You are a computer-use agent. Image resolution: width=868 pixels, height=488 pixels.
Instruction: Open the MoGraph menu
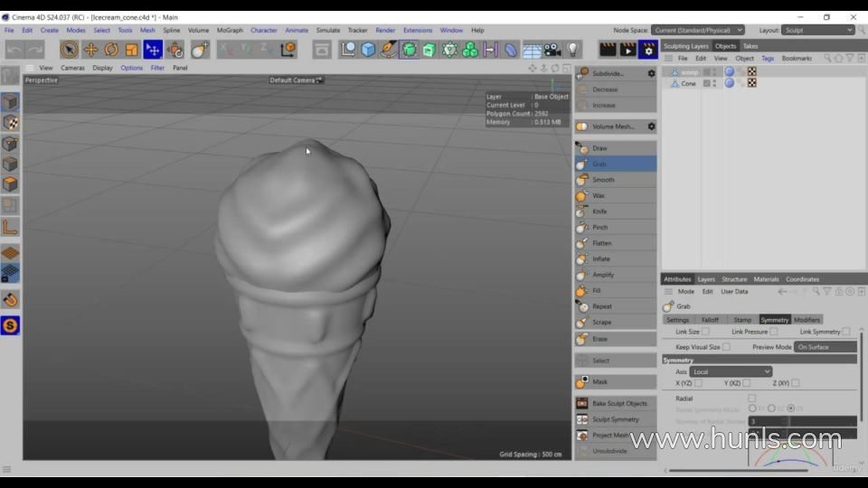click(x=230, y=30)
